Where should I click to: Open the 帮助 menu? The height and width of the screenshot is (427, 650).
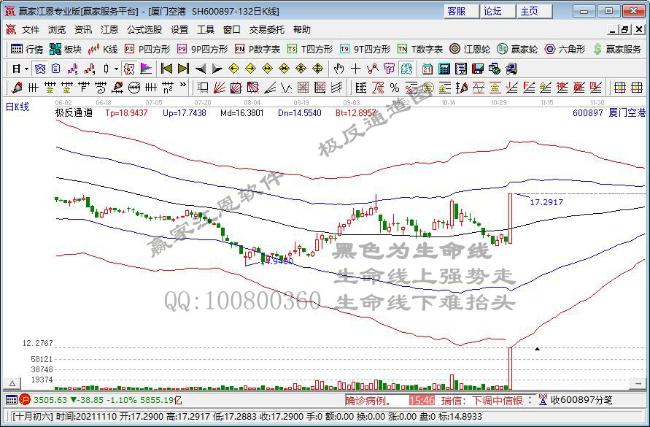[x=301, y=30]
